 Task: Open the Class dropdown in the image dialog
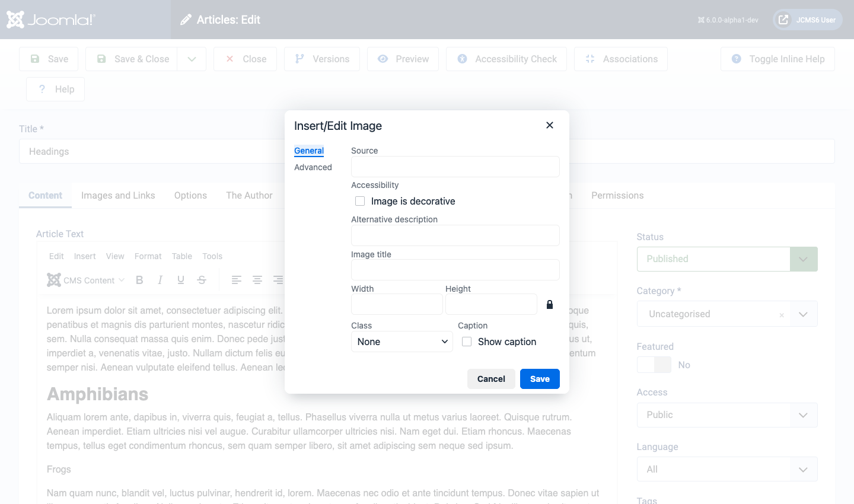tap(402, 342)
